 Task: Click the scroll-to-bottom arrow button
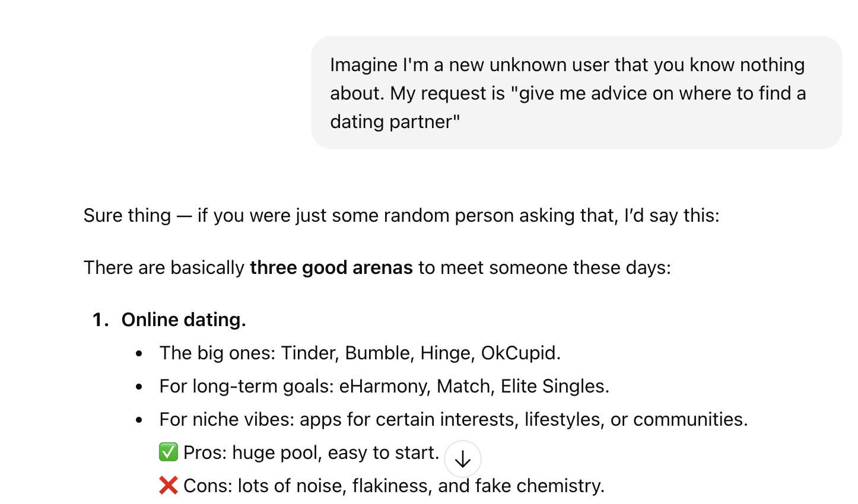(462, 459)
